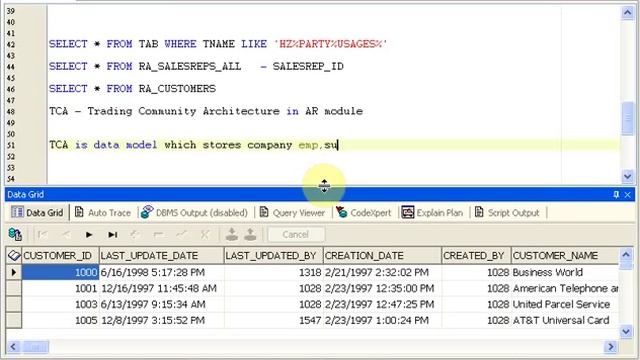Jump to last record in grid

113,234
